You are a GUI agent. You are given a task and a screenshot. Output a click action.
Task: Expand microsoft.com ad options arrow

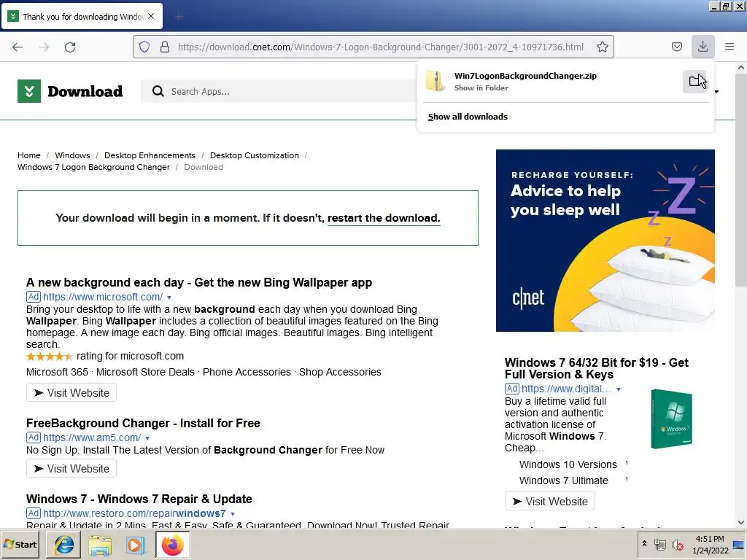pos(169,297)
